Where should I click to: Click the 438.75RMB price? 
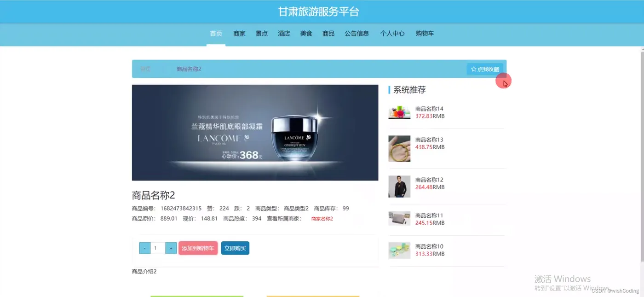pyautogui.click(x=430, y=147)
